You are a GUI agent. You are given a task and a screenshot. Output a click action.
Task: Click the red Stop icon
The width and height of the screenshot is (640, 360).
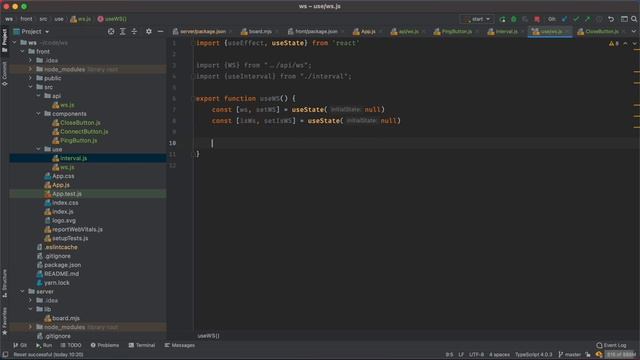click(537, 19)
